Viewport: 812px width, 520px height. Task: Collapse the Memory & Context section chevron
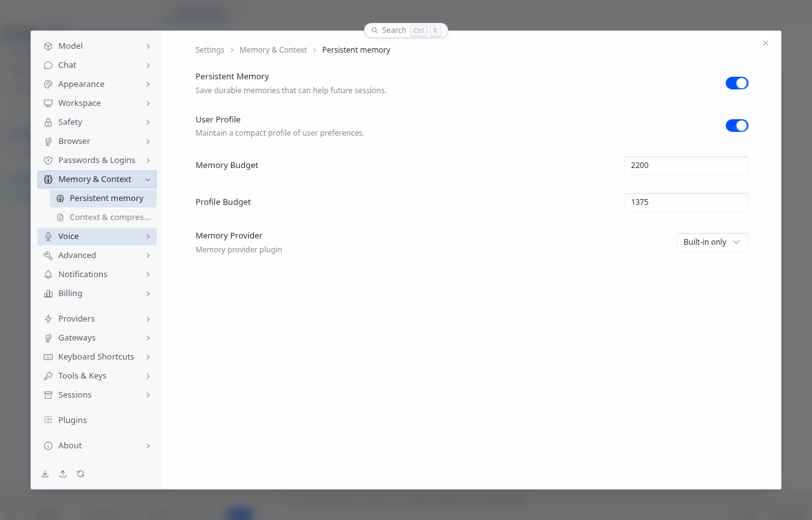(148, 179)
